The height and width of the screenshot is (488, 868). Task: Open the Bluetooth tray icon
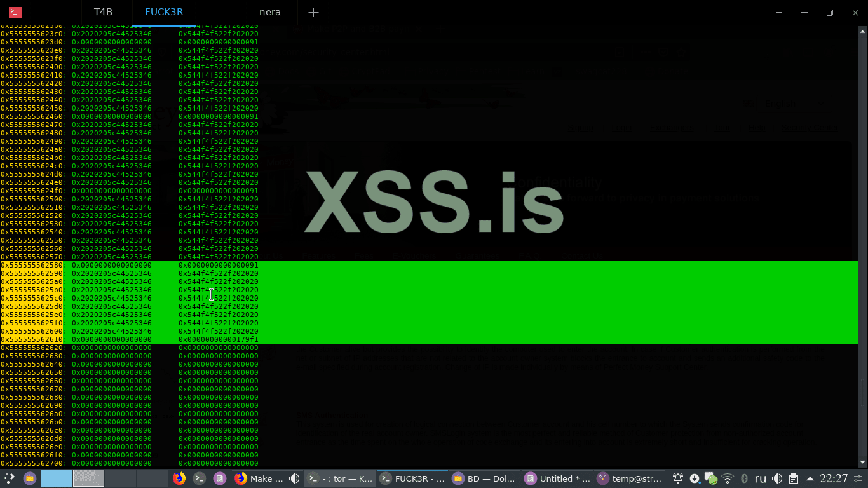tap(744, 478)
